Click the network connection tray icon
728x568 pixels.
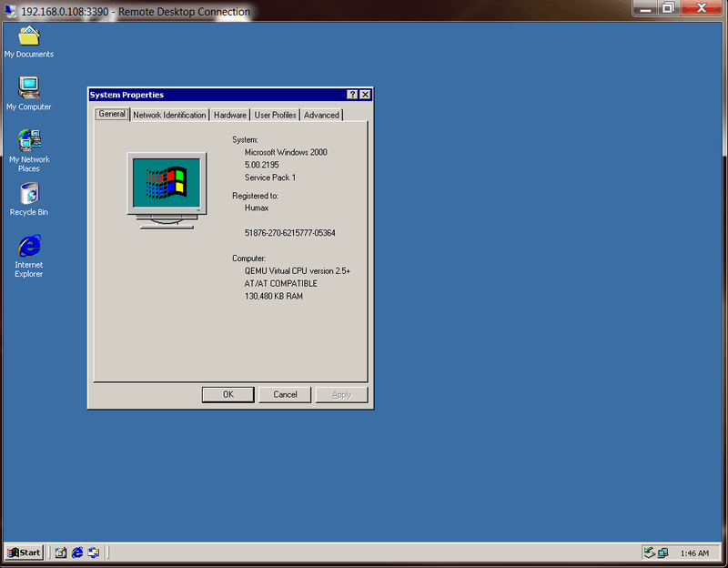[x=662, y=553]
